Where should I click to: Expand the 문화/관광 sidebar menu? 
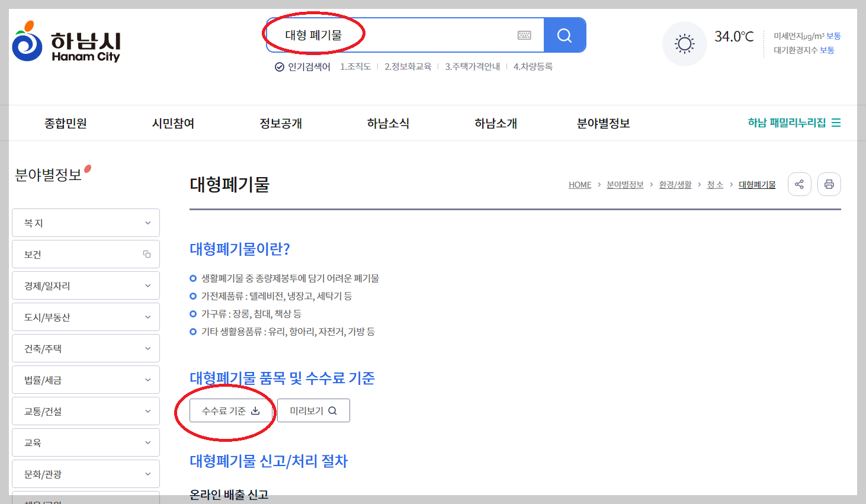pyautogui.click(x=86, y=474)
